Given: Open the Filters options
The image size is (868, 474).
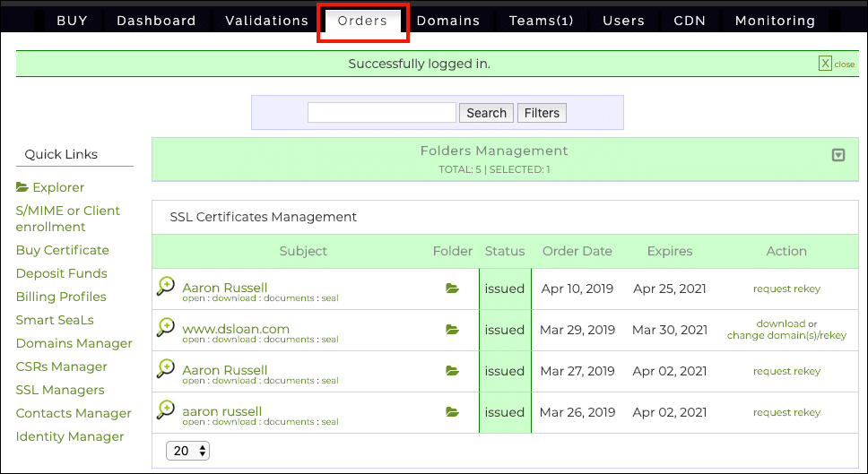Looking at the screenshot, I should click(542, 113).
